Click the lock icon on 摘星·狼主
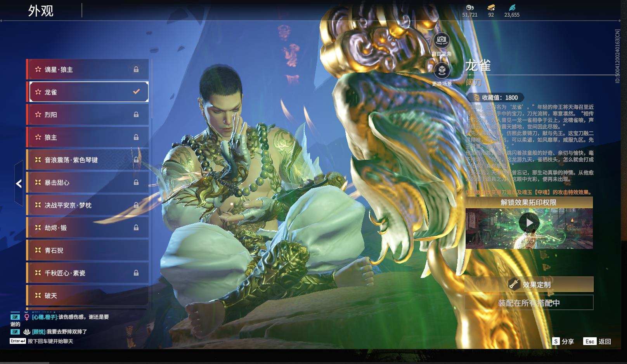This screenshot has height=364, width=627. 136,69
